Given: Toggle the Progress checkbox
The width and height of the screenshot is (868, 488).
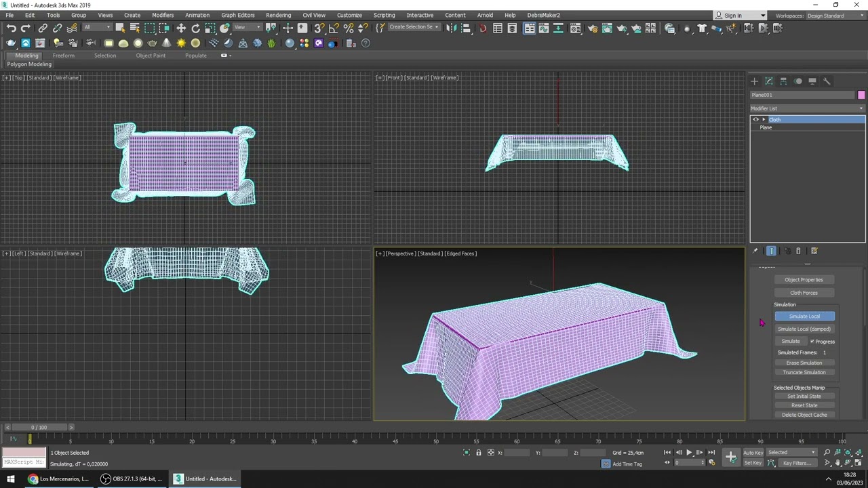Looking at the screenshot, I should (x=812, y=342).
